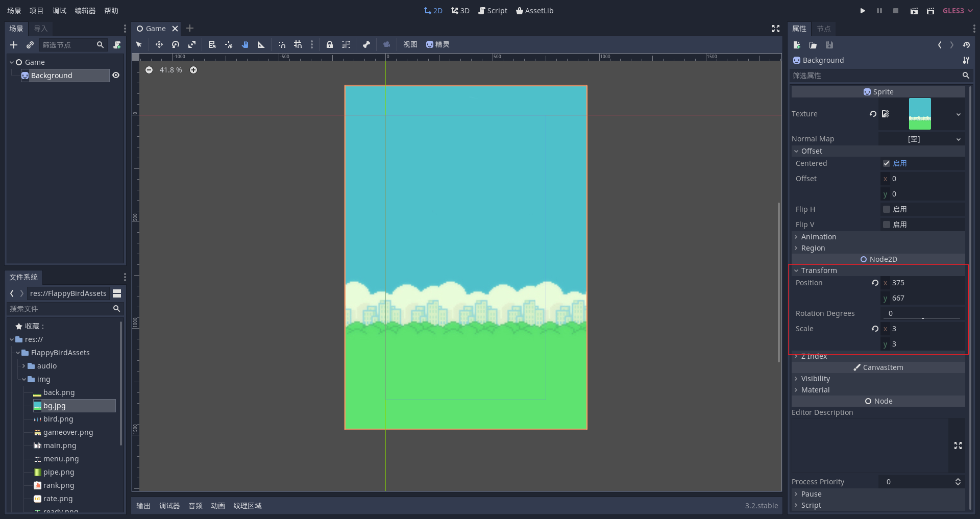Image resolution: width=980 pixels, height=519 pixels.
Task: Open the Texture dropdown arrow
Action: coord(959,114)
